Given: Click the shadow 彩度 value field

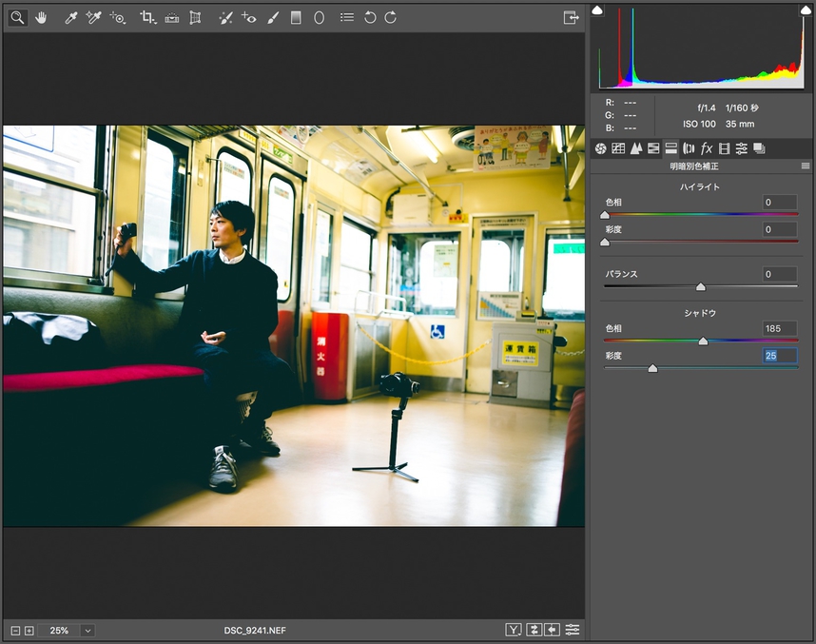Looking at the screenshot, I should pos(780,355).
